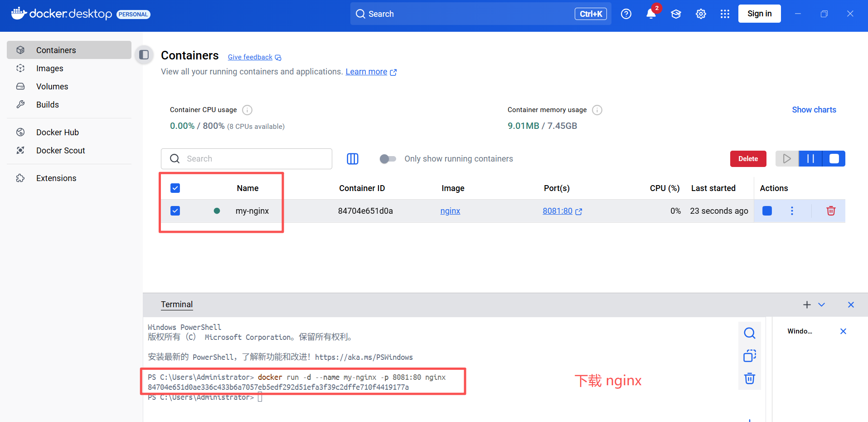Select the Terminal tab

tap(177, 304)
